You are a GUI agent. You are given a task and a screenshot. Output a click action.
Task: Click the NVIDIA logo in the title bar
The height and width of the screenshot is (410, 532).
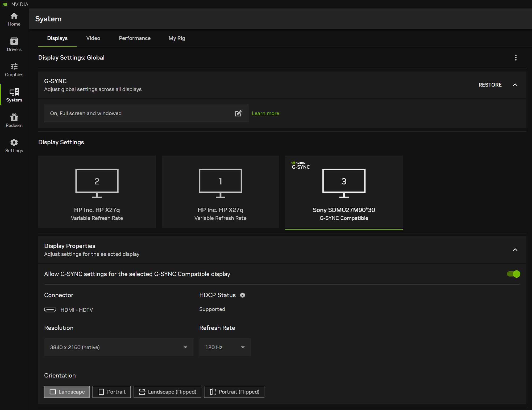(5, 4)
